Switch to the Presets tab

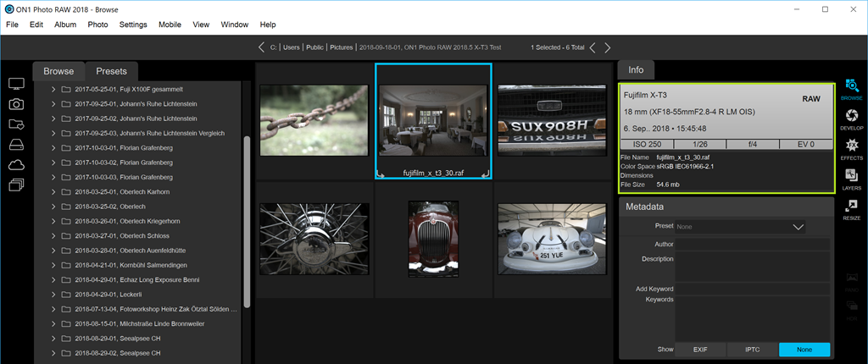(112, 71)
